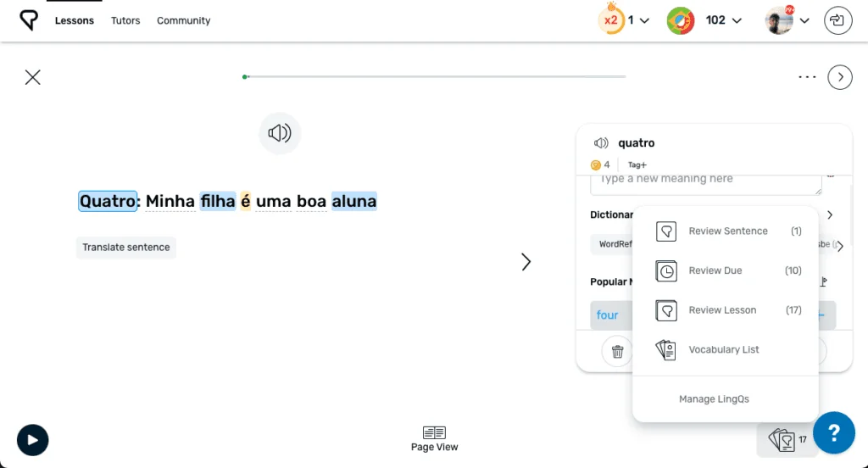Click the LingQ logo in the navbar

click(x=29, y=20)
